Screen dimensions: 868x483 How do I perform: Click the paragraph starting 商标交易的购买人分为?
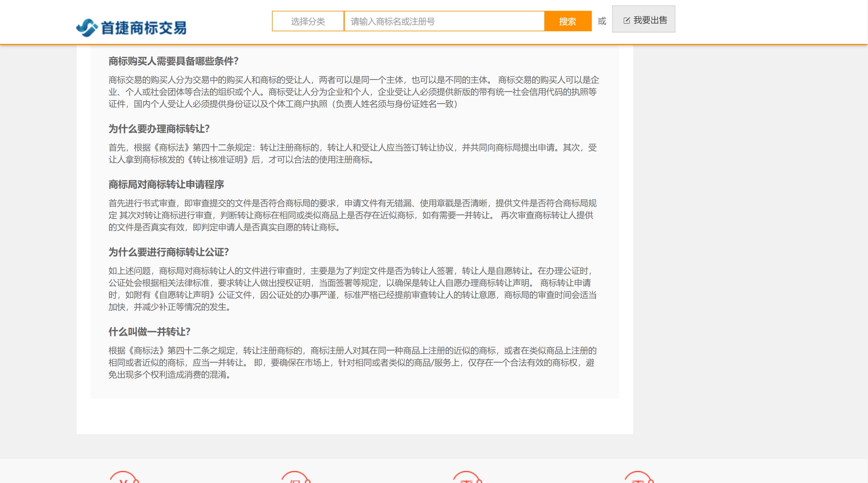point(353,92)
